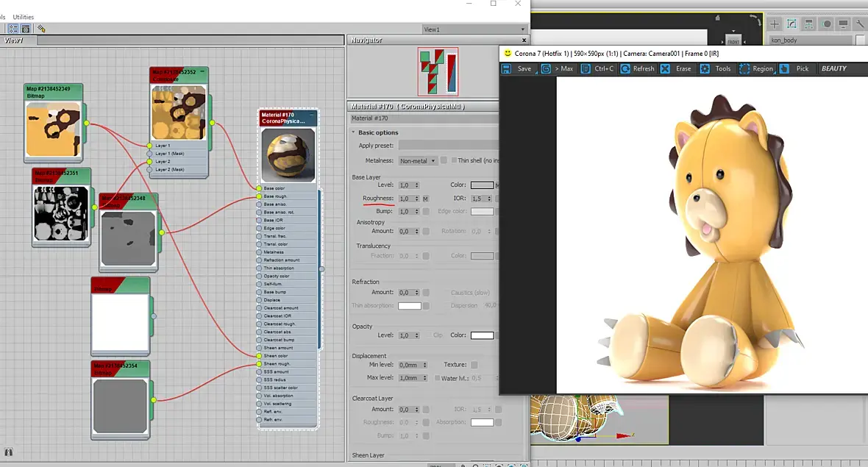Image resolution: width=868 pixels, height=467 pixels.
Task: Click the Navigator node-graph thumbnail
Action: click(438, 72)
